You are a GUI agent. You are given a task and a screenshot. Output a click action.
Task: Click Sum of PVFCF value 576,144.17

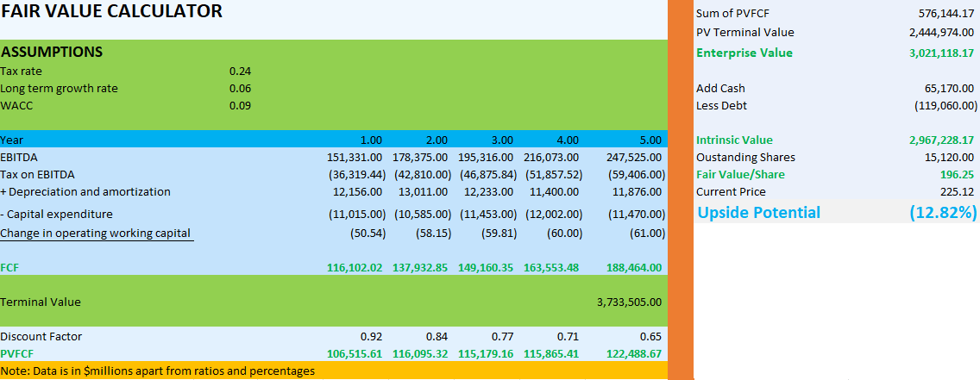coord(945,13)
